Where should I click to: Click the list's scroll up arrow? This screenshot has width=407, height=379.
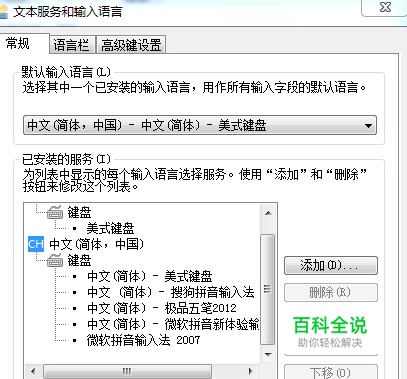tap(268, 213)
